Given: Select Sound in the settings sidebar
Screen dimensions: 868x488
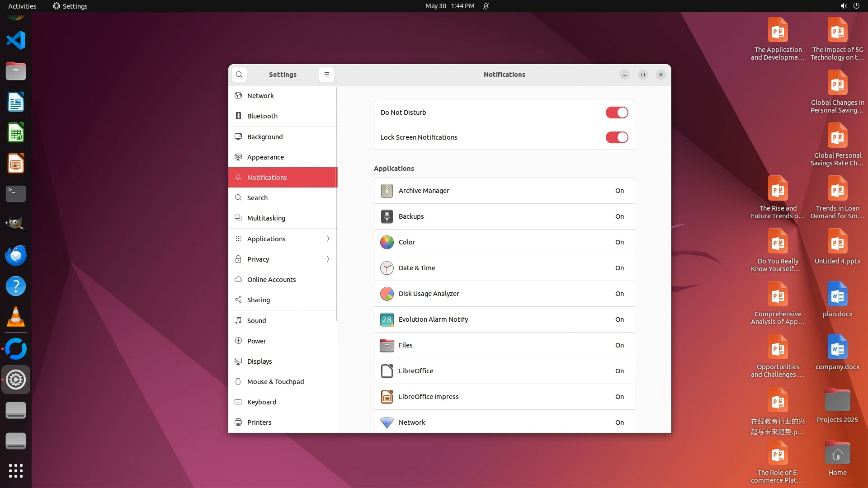Looking at the screenshot, I should 256,321.
